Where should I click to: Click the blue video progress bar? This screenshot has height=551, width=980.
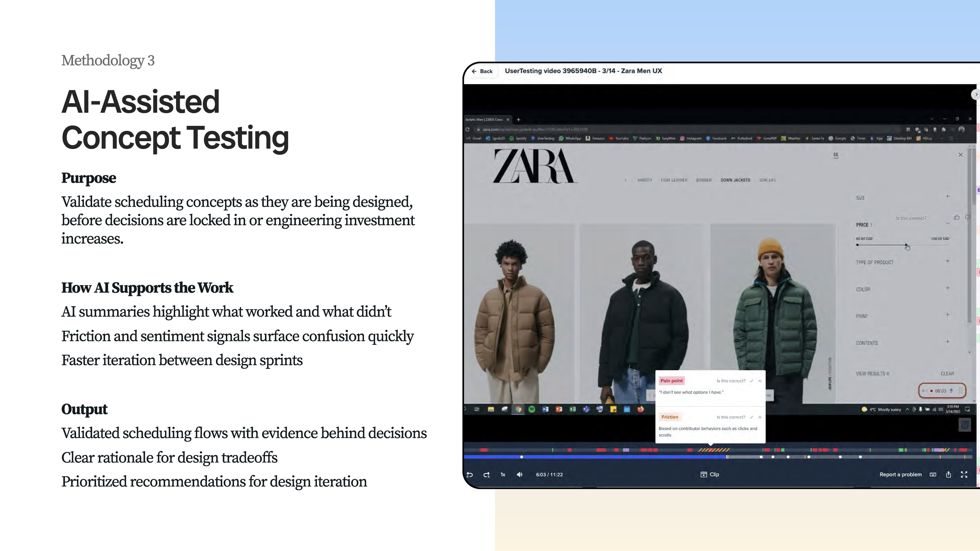(x=588, y=457)
